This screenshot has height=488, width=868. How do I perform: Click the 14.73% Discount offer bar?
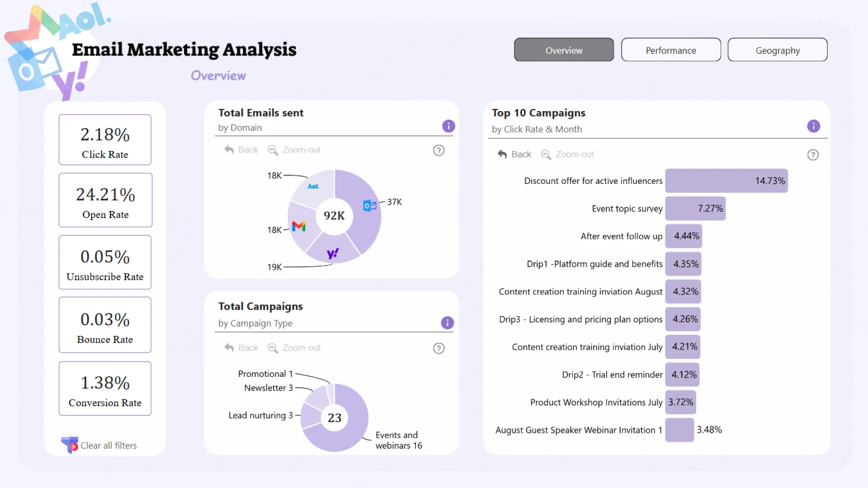tap(726, 181)
